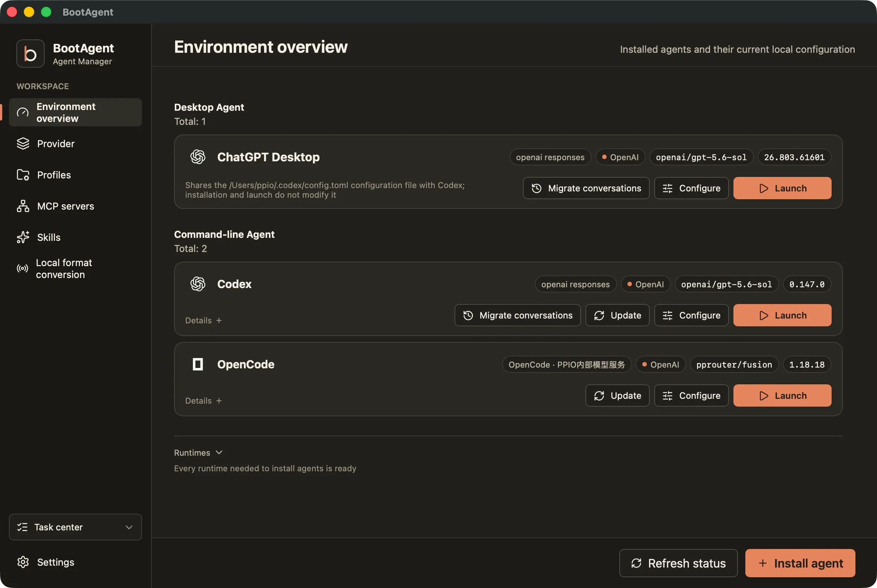This screenshot has height=588, width=877.
Task: Click the OpenCode square logo icon
Action: (x=198, y=365)
